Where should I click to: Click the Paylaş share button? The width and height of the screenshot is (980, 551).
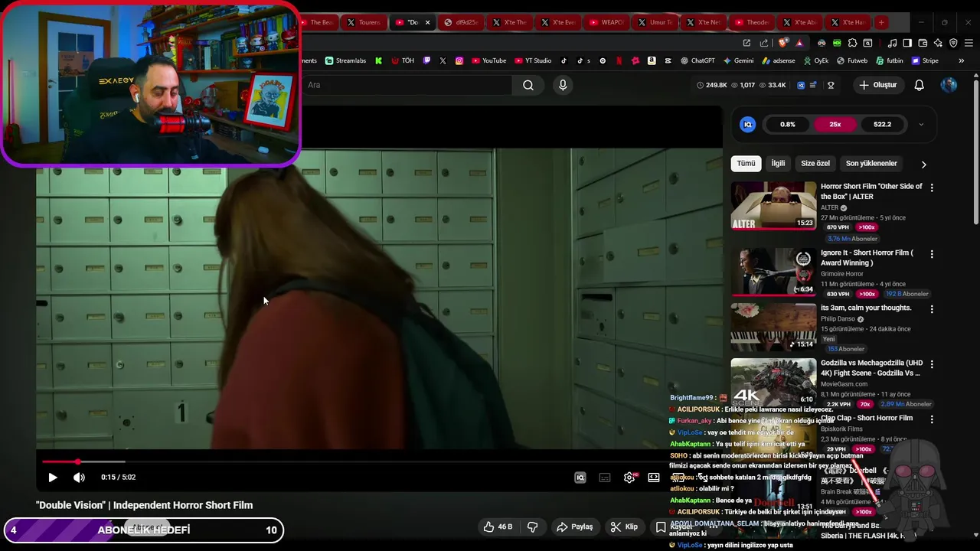[x=574, y=527]
